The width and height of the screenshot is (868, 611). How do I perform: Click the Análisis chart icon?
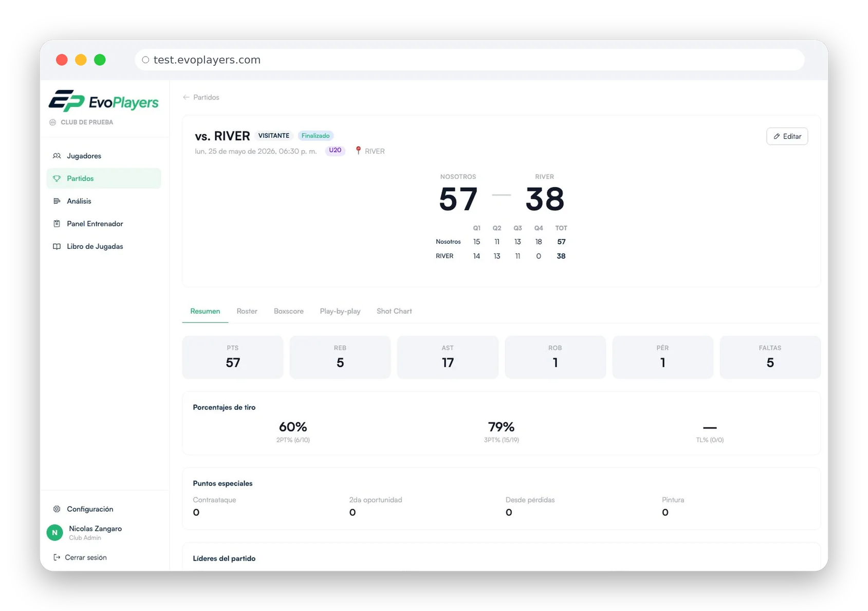click(x=57, y=201)
